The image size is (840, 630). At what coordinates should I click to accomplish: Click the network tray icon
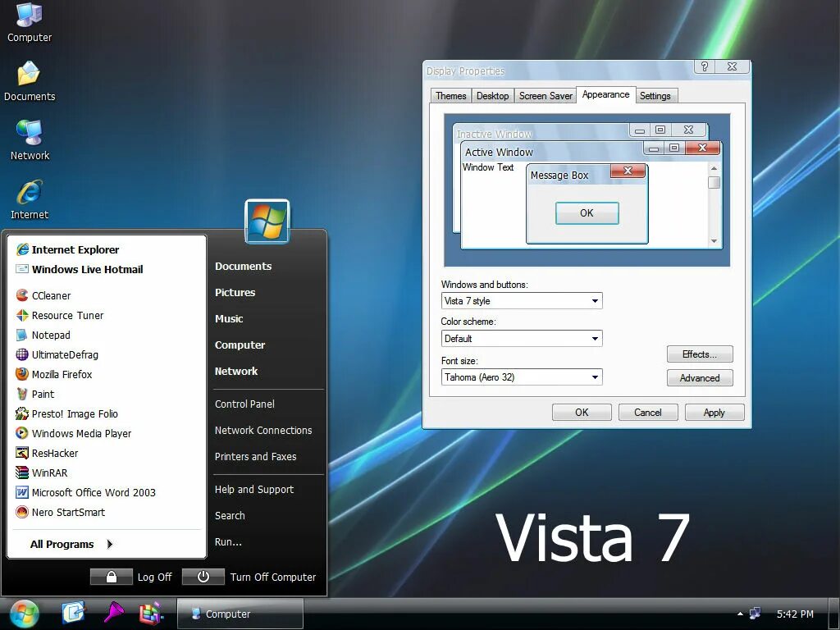click(x=756, y=614)
